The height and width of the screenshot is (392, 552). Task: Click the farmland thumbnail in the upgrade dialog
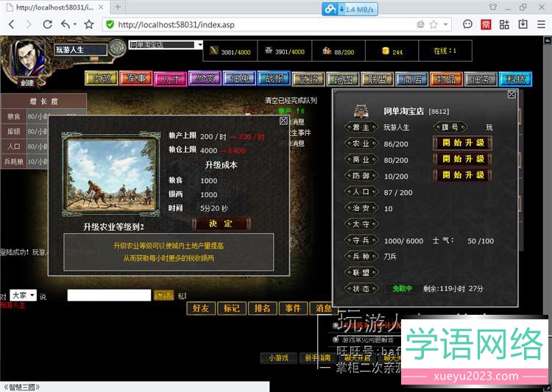(103, 177)
